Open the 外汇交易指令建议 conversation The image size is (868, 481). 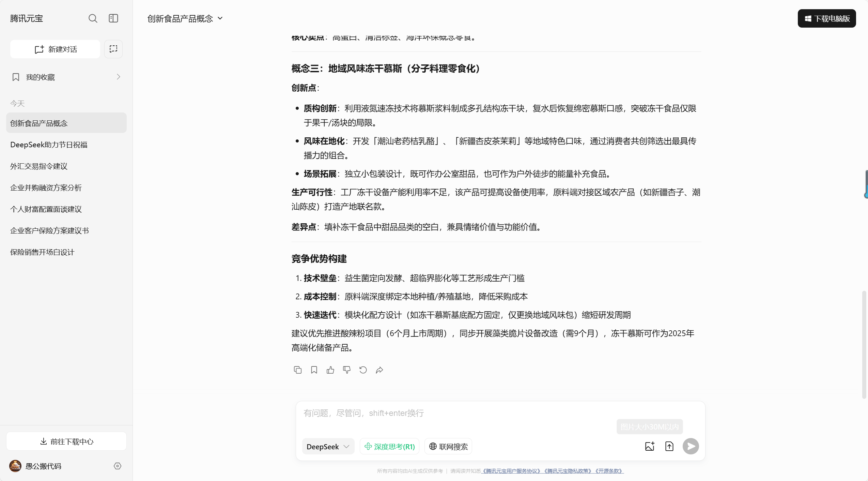pyautogui.click(x=39, y=166)
